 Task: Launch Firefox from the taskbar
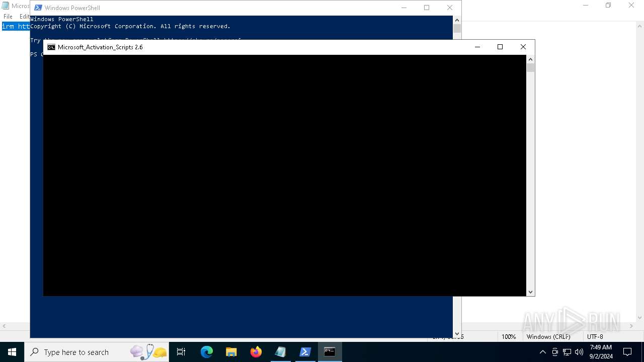[x=256, y=352]
